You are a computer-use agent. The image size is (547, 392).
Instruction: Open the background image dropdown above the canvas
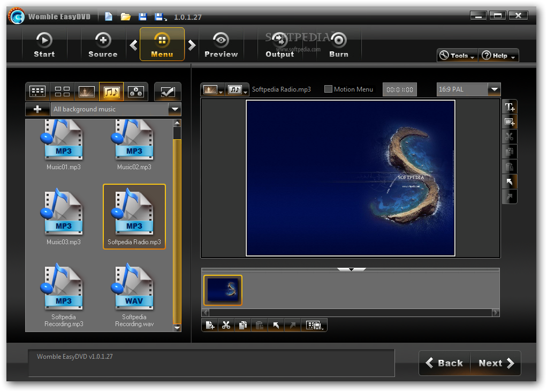pos(212,90)
